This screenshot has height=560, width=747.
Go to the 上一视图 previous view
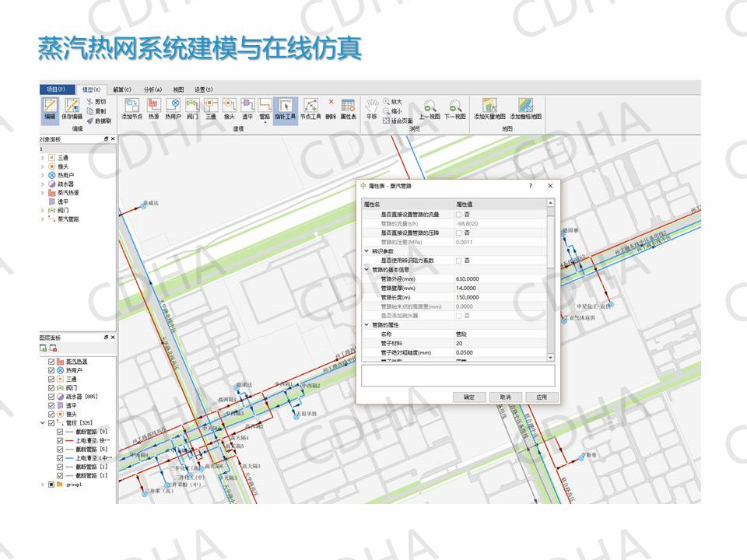[430, 109]
